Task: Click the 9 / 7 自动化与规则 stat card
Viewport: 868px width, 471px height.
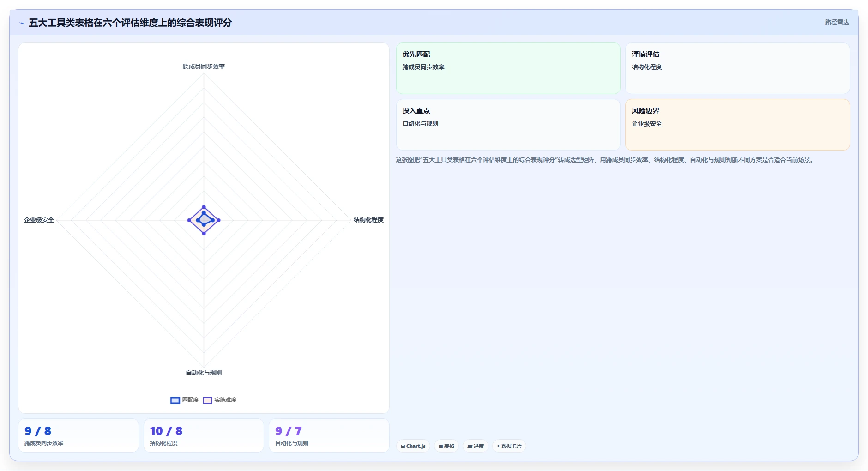Action: pyautogui.click(x=329, y=435)
